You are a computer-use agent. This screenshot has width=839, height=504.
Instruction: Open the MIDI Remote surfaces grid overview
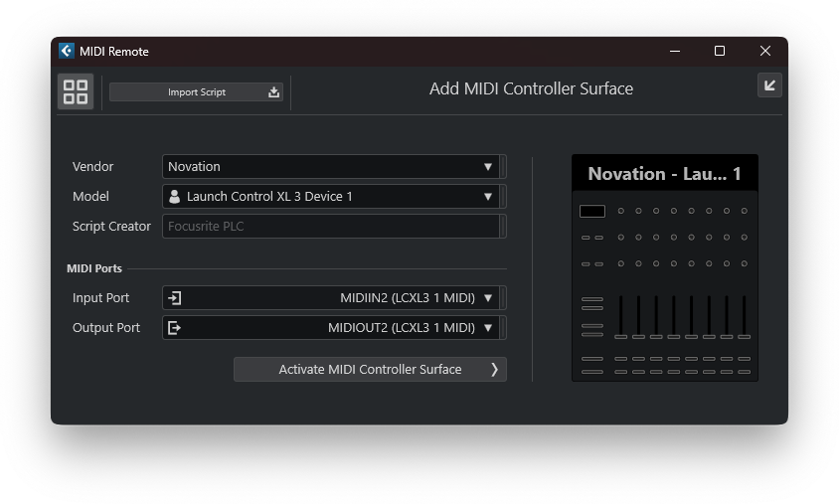pos(75,91)
